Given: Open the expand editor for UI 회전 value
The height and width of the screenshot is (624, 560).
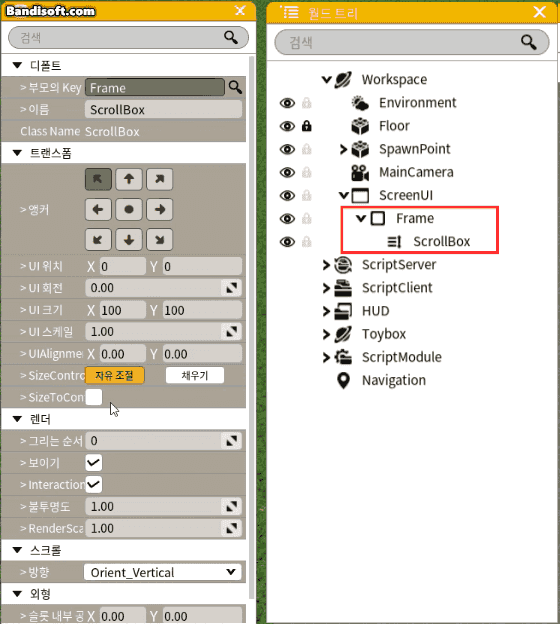Looking at the screenshot, I should coord(231,288).
